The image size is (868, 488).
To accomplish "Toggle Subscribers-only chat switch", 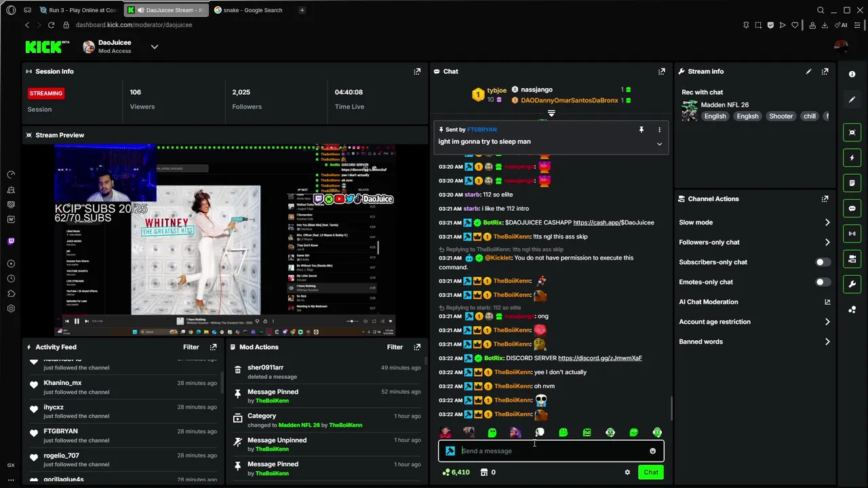I will (822, 262).
